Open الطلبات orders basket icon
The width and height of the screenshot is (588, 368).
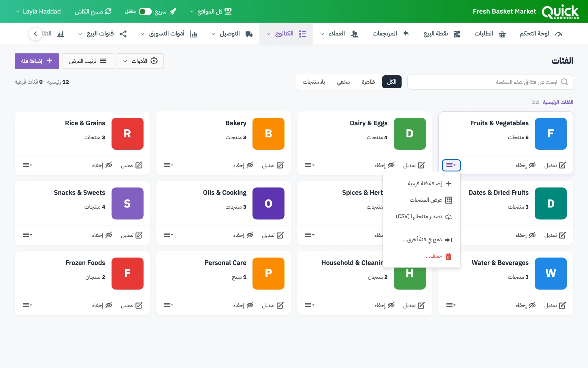(502, 34)
